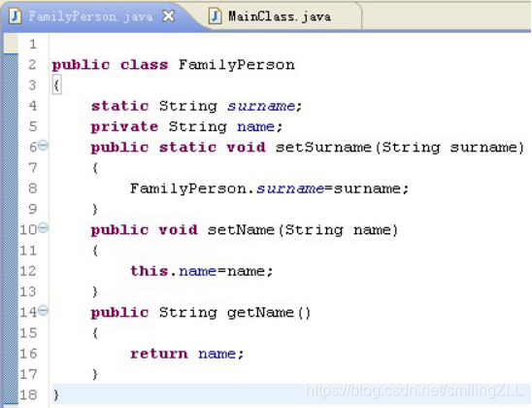Click the this.name=name statement on line 12
The image size is (532, 408).
click(x=202, y=271)
